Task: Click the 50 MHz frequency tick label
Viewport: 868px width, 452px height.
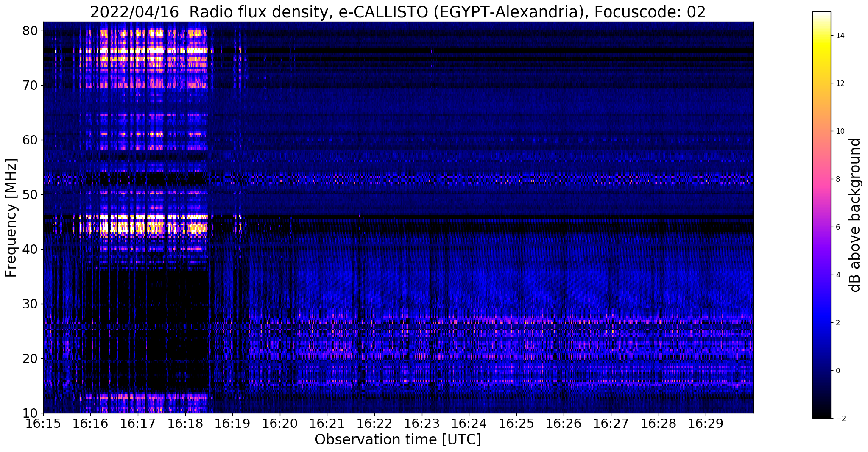Action: click(x=31, y=194)
